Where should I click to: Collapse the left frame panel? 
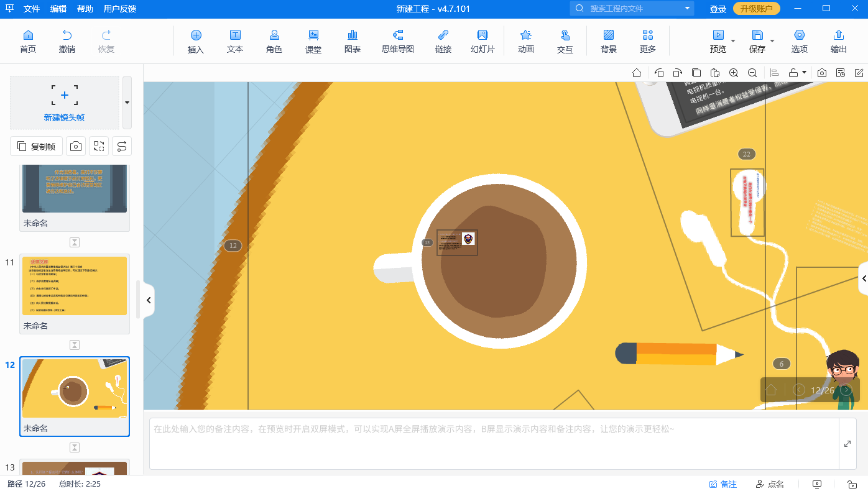tap(149, 300)
